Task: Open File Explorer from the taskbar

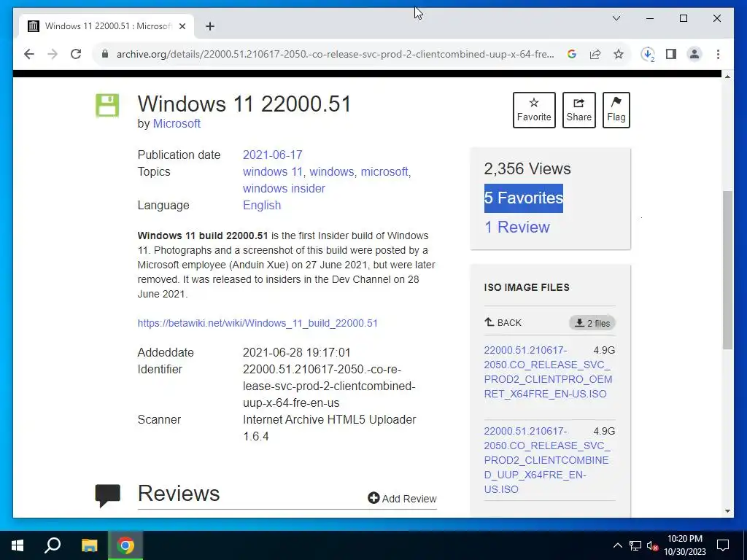Action: 89,545
